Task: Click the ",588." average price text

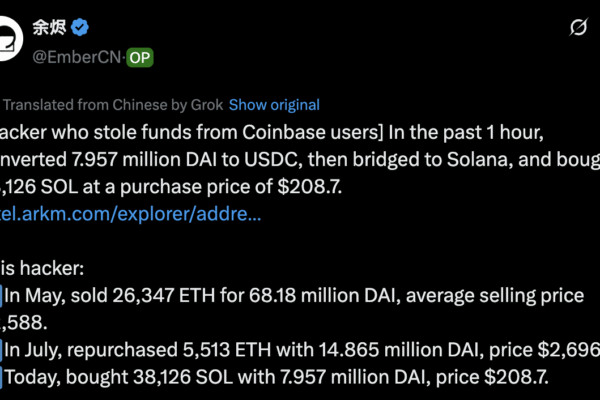Action: 22,323
